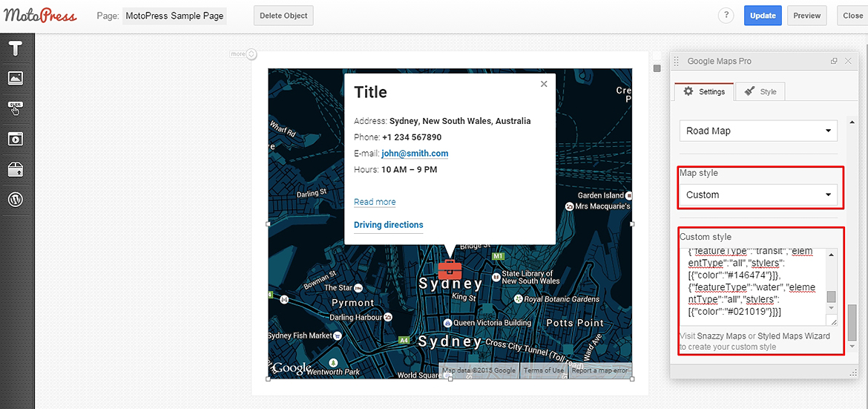The width and height of the screenshot is (868, 409).
Task: Open the Media video widget icon
Action: [16, 139]
